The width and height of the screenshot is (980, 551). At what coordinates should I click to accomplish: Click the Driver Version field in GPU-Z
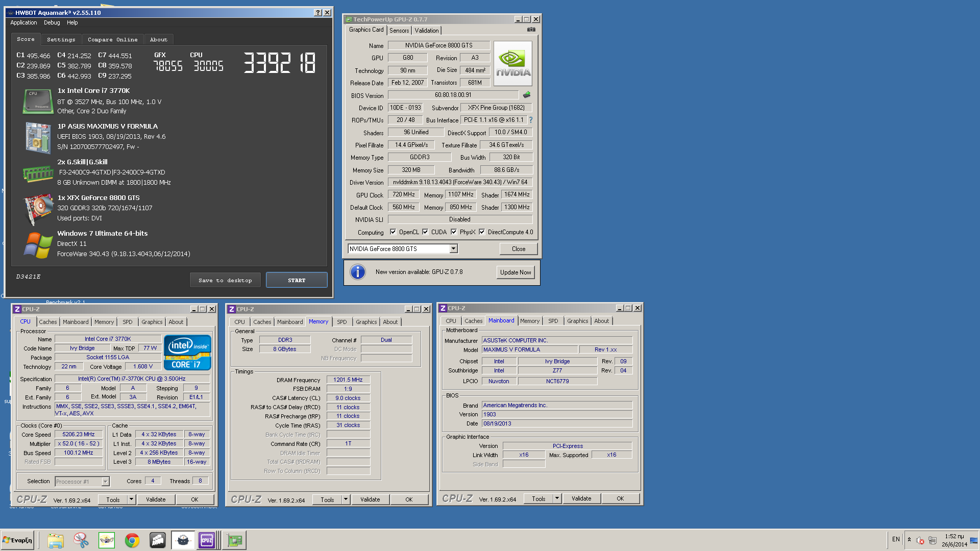coord(460,182)
